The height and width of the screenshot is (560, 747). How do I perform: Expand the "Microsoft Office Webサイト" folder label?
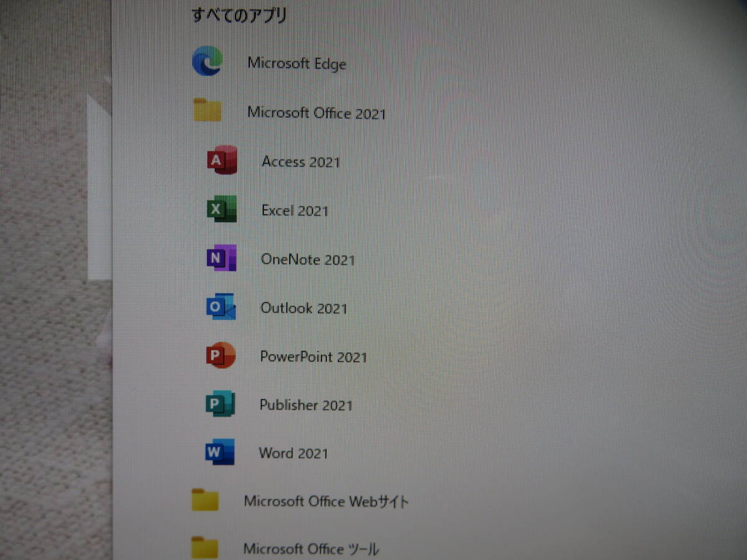pyautogui.click(x=326, y=502)
